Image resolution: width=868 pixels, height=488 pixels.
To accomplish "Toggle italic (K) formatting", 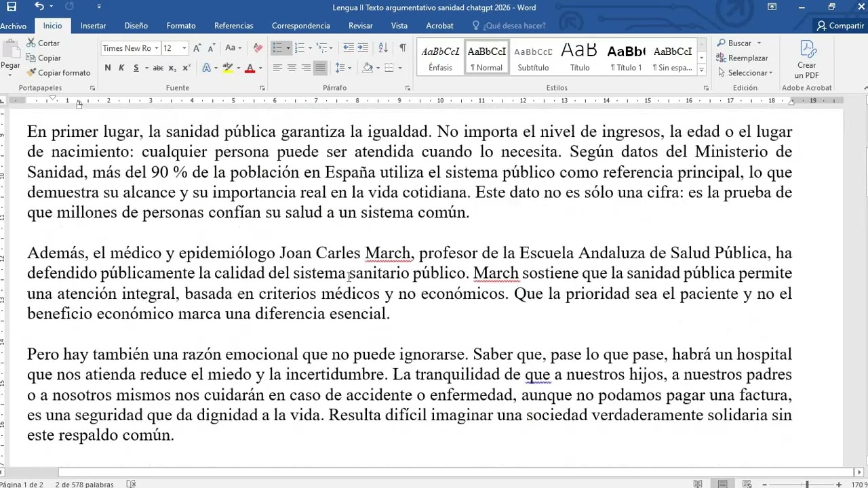I will 121,68.
